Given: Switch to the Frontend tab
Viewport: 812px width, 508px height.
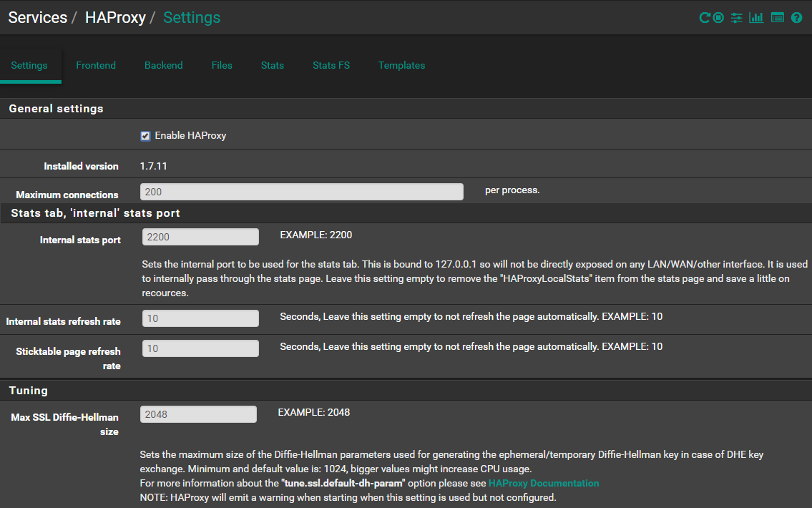Looking at the screenshot, I should pos(96,65).
